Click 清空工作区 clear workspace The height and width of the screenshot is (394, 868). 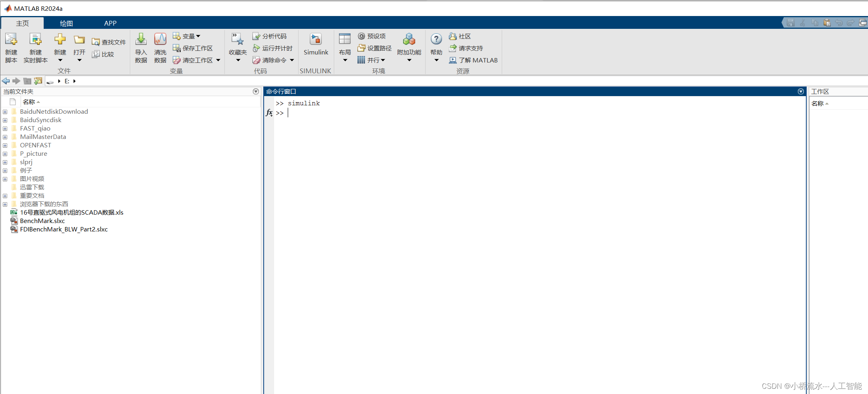193,60
